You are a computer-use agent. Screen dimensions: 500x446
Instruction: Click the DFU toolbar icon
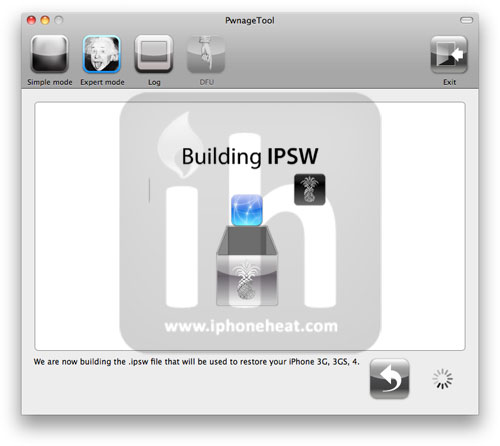click(x=206, y=54)
